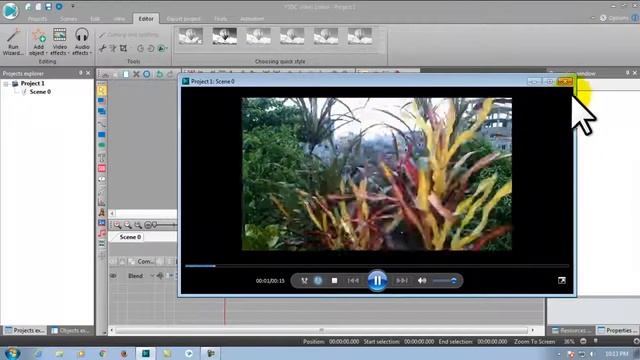Skip to next in preview player
Screen dimensions: 640x360
(x=402, y=281)
